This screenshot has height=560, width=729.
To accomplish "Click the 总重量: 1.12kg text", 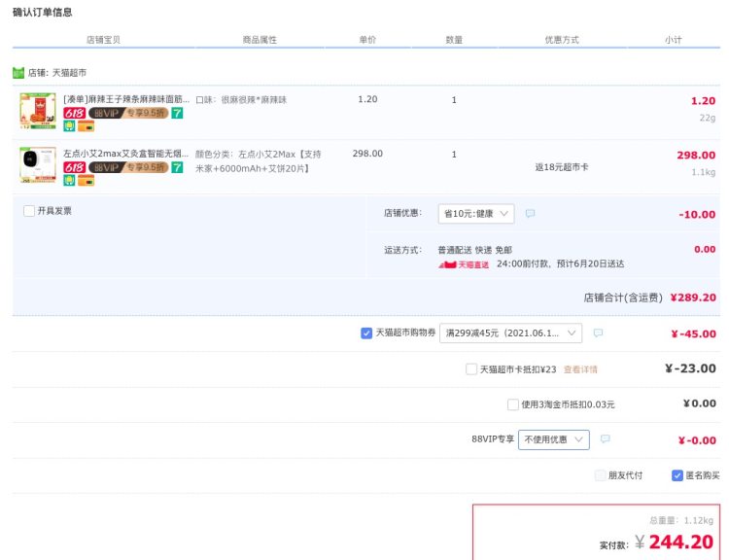I will tap(681, 520).
